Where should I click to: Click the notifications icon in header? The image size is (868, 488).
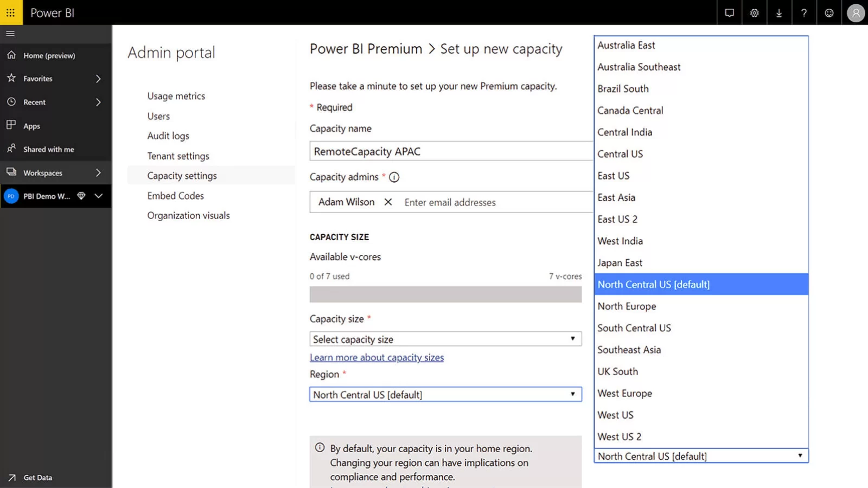729,12
